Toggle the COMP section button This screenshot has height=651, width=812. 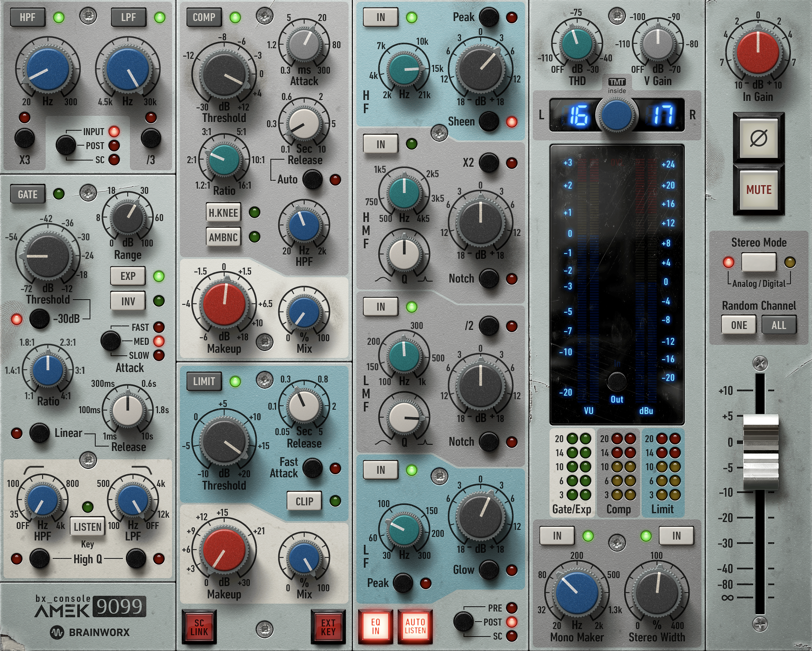click(204, 18)
